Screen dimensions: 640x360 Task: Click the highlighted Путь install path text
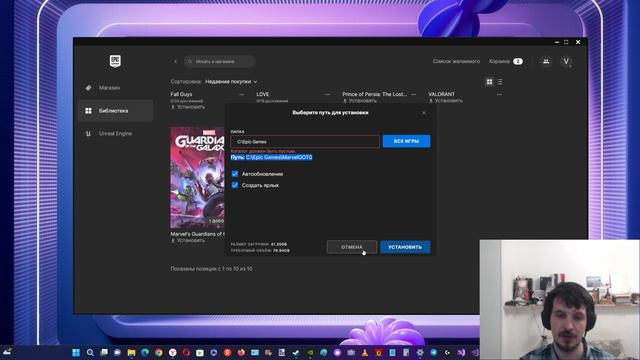point(271,157)
